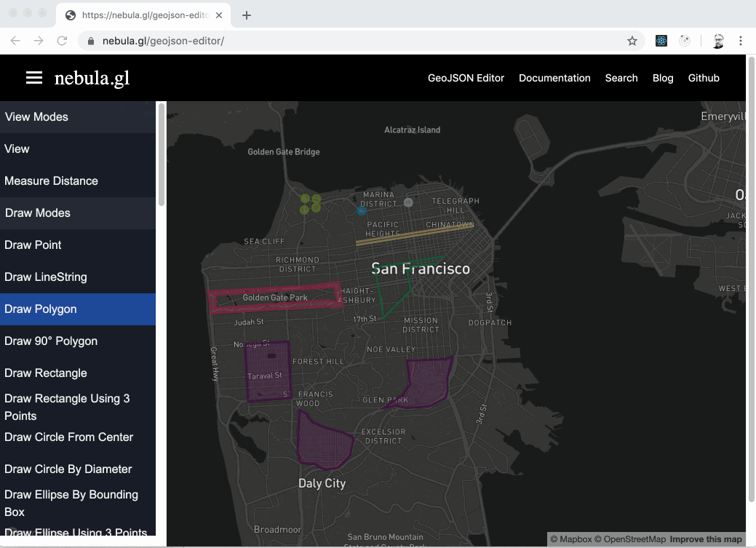Viewport: 756px width, 548px height.
Task: Open the GeoJSON Editor nav link
Action: (x=466, y=78)
